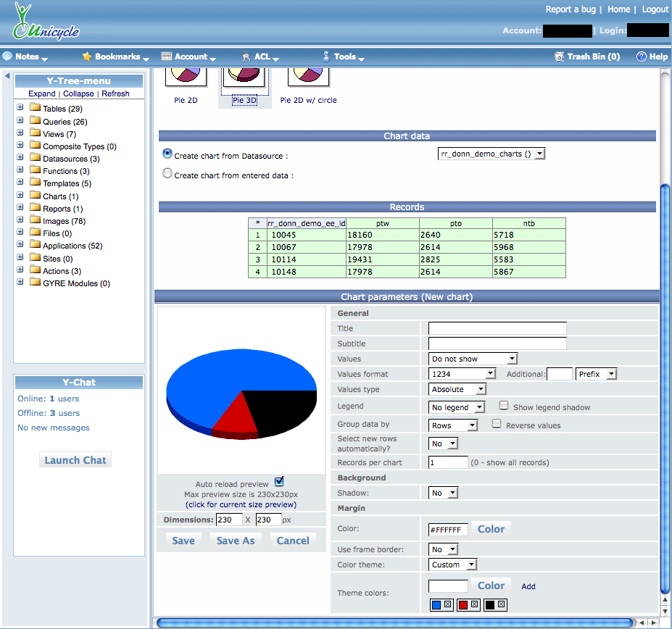Click the Help question mark icon
The width and height of the screenshot is (672, 629).
point(641,57)
